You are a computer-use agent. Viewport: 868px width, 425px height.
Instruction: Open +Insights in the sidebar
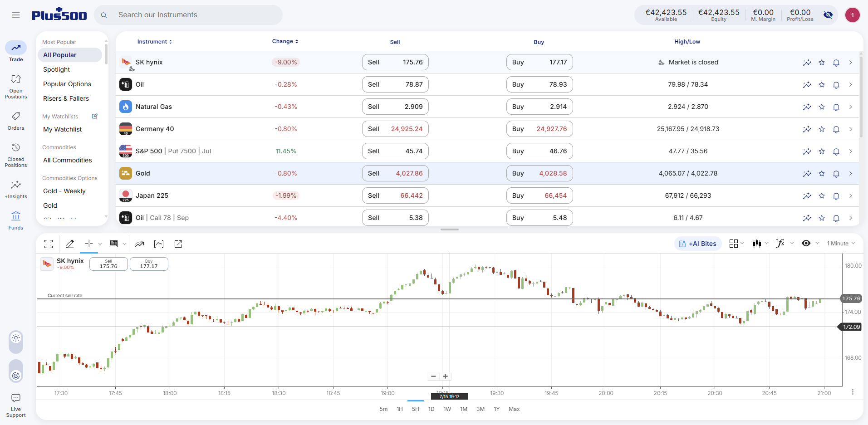pyautogui.click(x=16, y=190)
